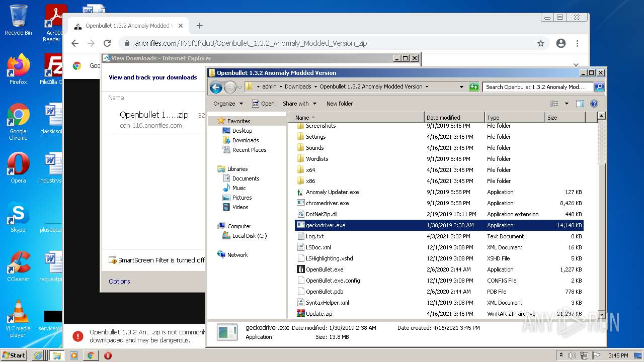Launch Opera desktop shortcut
The height and width of the screenshot is (362, 644).
[18, 167]
